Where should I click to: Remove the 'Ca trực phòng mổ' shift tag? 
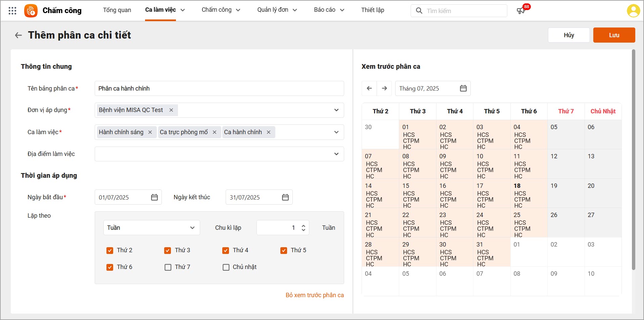point(215,132)
